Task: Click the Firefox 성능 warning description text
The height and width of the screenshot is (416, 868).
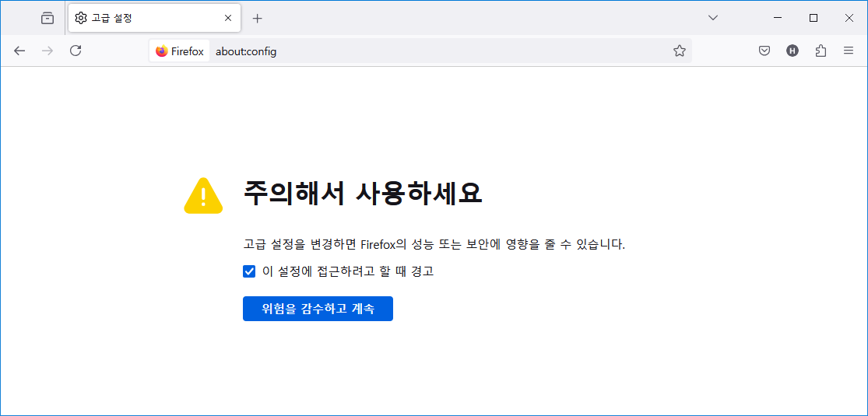Action: click(x=434, y=244)
